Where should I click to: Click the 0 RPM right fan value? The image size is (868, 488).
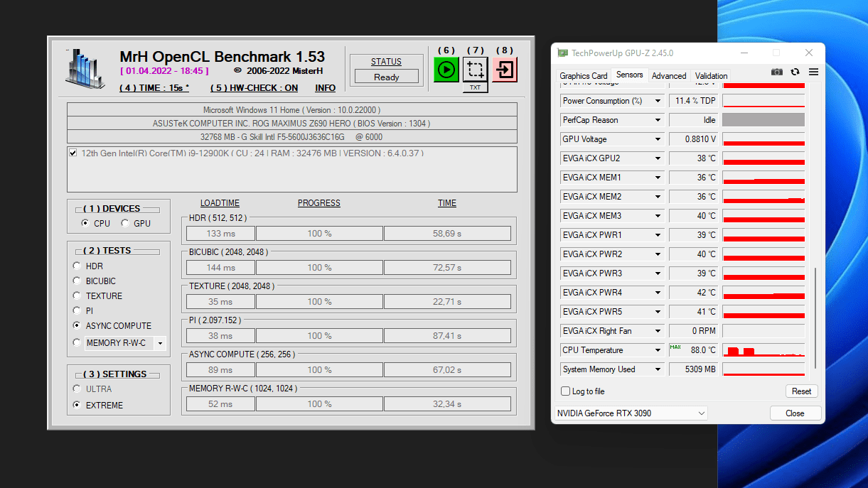[x=693, y=331]
